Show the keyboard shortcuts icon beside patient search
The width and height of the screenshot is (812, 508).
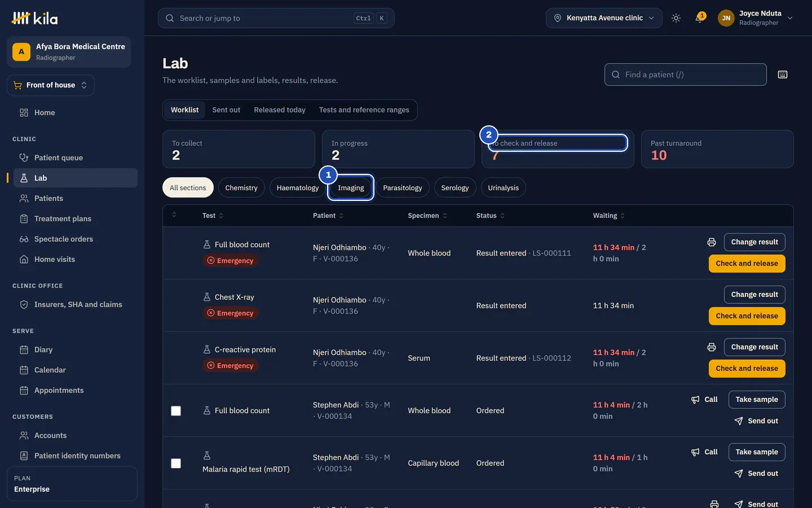[783, 75]
